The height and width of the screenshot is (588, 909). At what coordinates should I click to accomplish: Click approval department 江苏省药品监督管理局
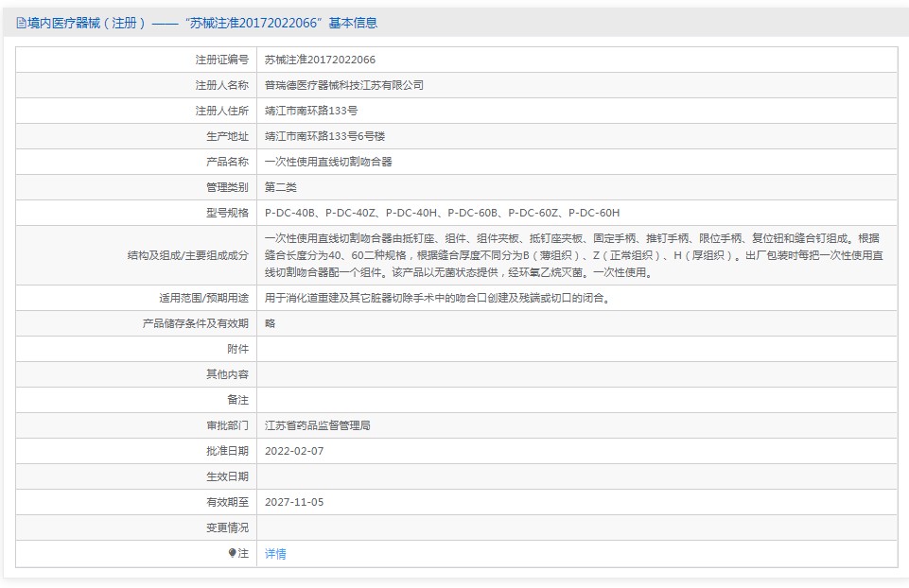pos(318,425)
